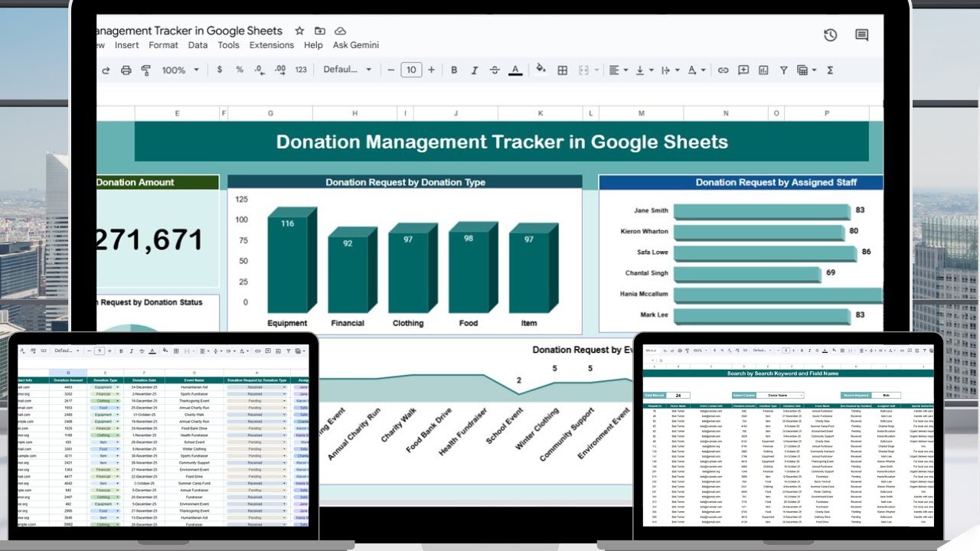Print the spreadsheet using printer icon
The height and width of the screenshot is (551, 980).
click(x=126, y=70)
